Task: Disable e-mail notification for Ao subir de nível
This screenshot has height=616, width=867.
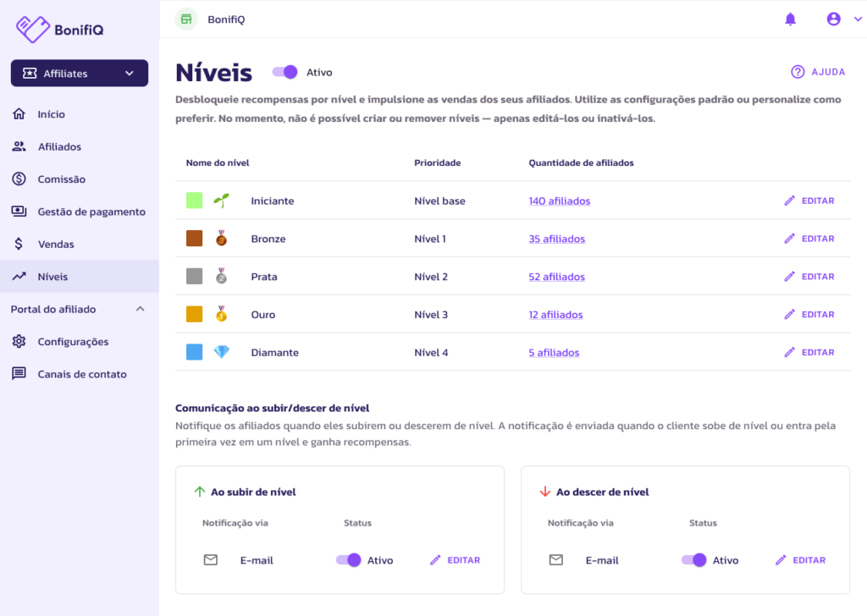Action: 349,560
